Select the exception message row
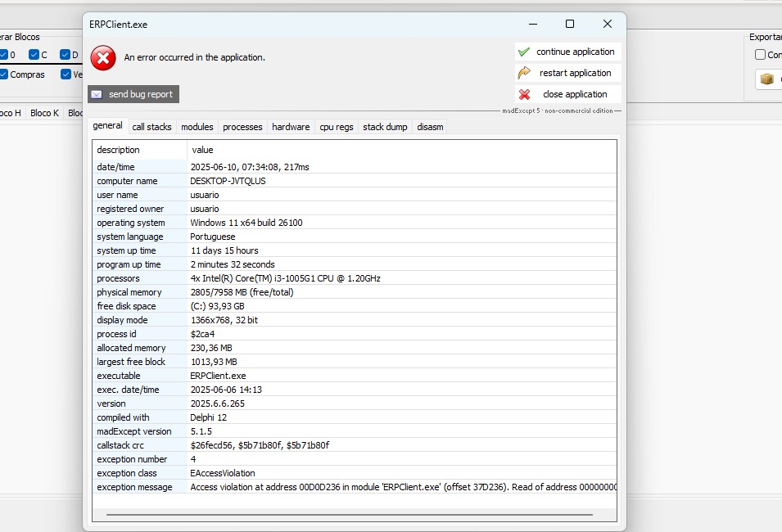This screenshot has width=782, height=532. [354, 487]
